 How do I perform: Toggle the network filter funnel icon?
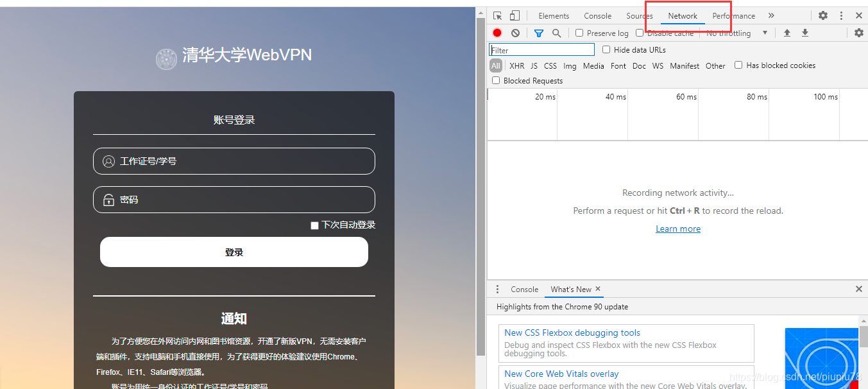(539, 33)
